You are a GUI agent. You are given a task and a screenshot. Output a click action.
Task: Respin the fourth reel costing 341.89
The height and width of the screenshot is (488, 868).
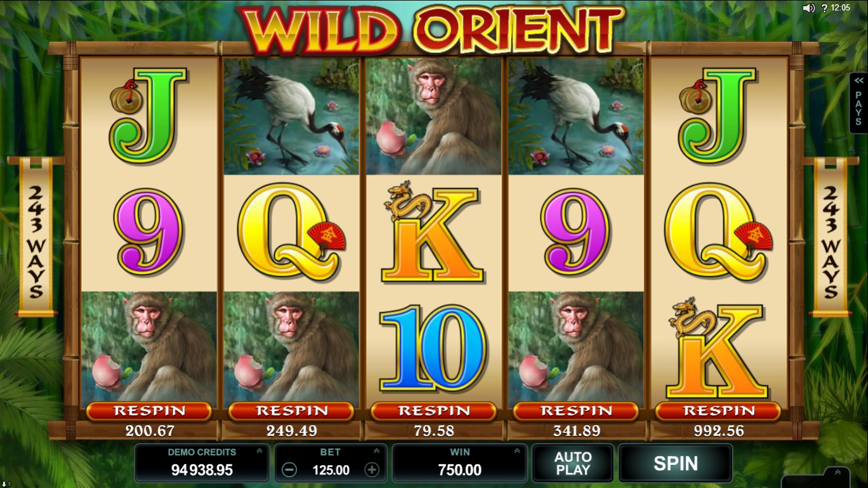576,411
